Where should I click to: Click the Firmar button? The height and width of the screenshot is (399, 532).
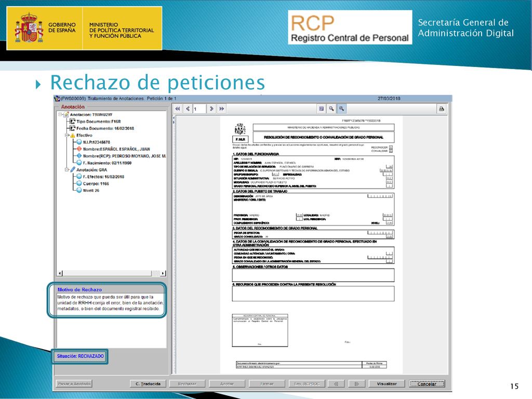pos(267,384)
